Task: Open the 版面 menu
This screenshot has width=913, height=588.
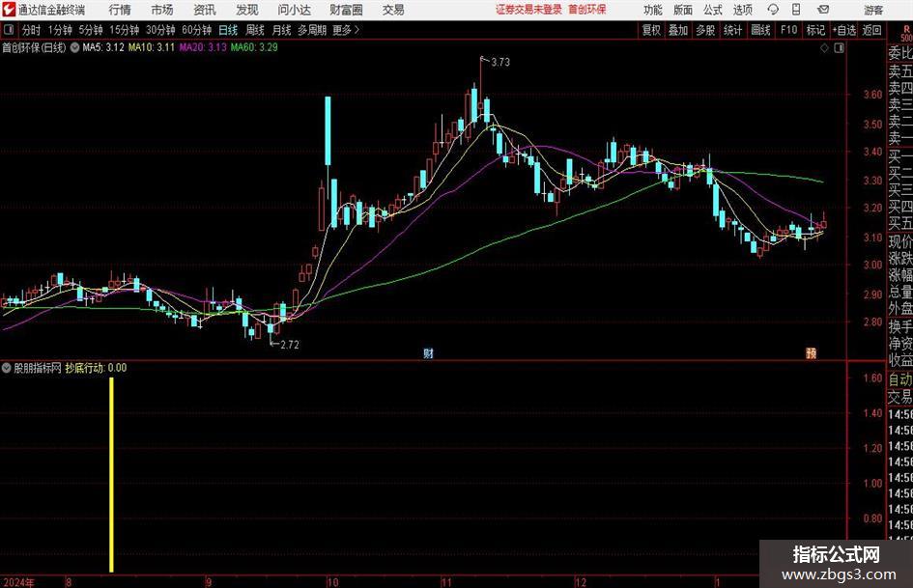Action: coord(683,10)
